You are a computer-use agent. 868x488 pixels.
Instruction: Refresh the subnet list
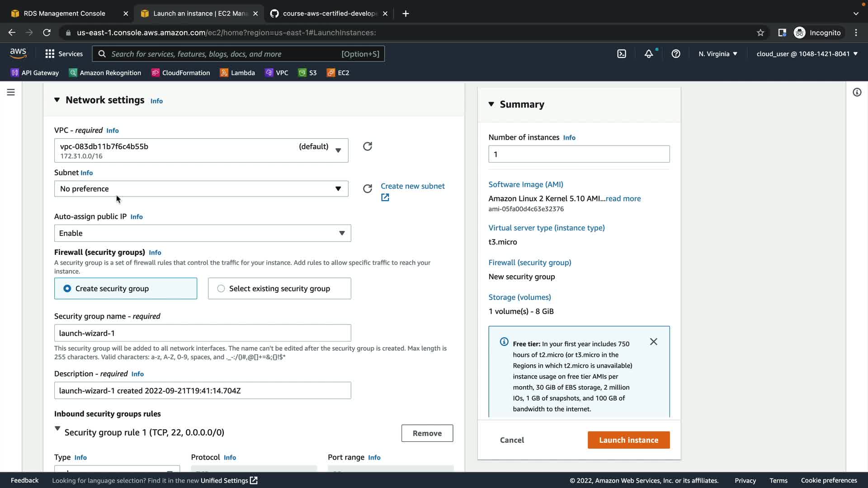[368, 188]
